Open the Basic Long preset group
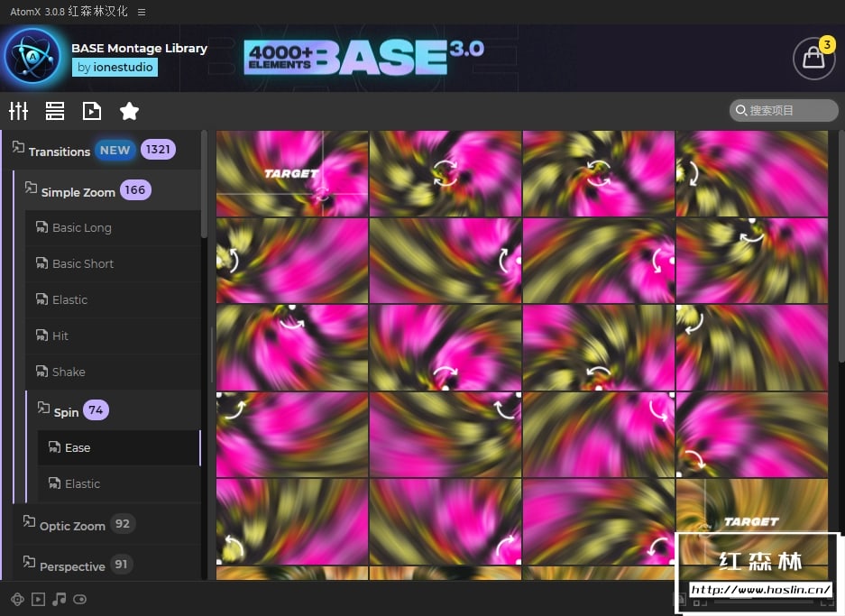845x616 pixels. [113, 228]
